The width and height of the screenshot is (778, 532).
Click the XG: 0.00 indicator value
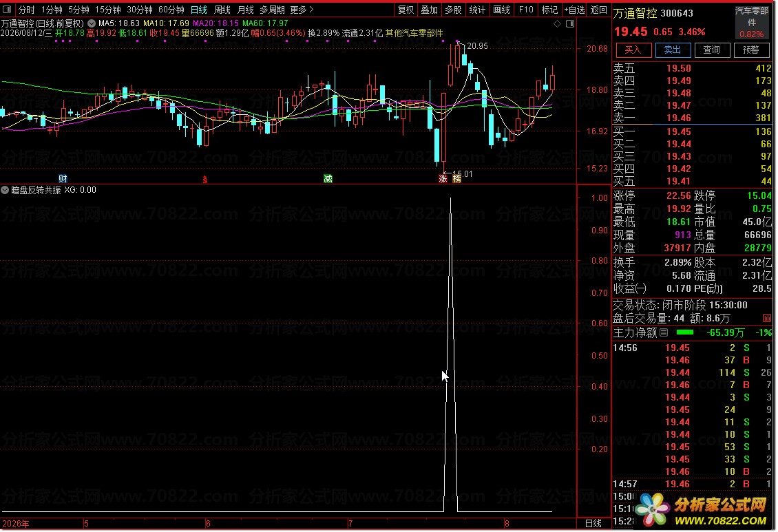(x=81, y=190)
